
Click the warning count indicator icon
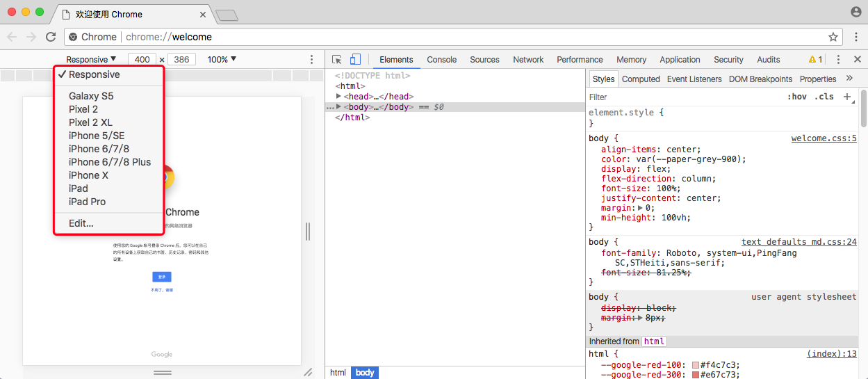click(x=815, y=60)
